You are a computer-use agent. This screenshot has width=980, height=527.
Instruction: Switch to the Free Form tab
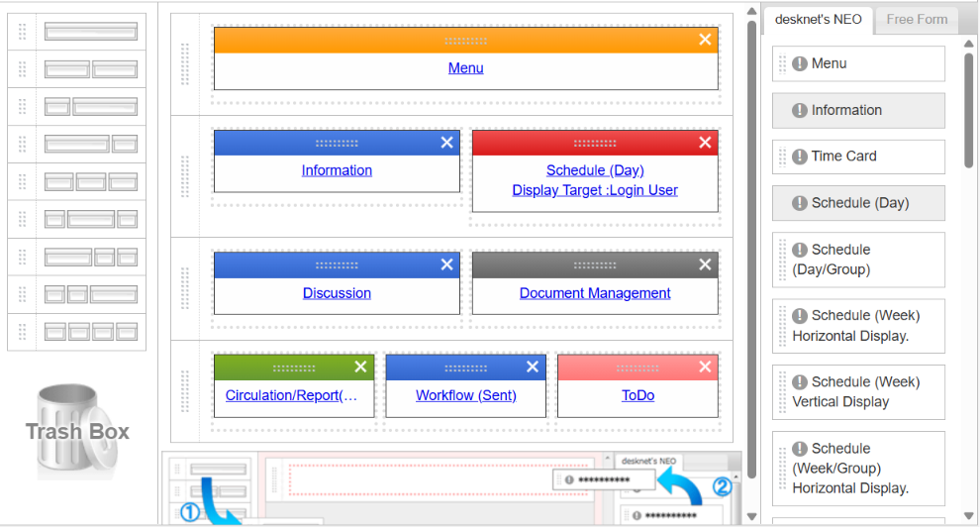click(917, 20)
